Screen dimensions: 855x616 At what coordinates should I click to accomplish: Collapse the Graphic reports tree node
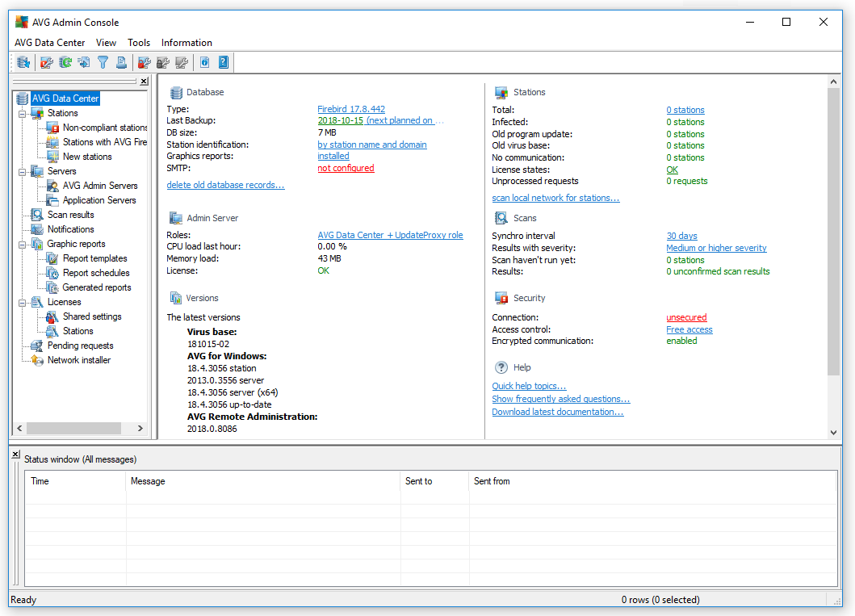tap(23, 244)
